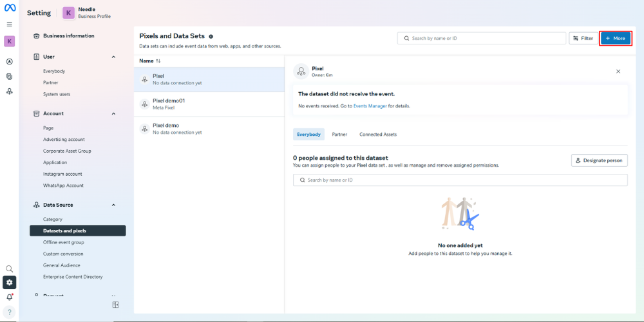This screenshot has width=644, height=322.
Task: Click info icon beside Pixels and Data Sets
Action: click(x=211, y=37)
